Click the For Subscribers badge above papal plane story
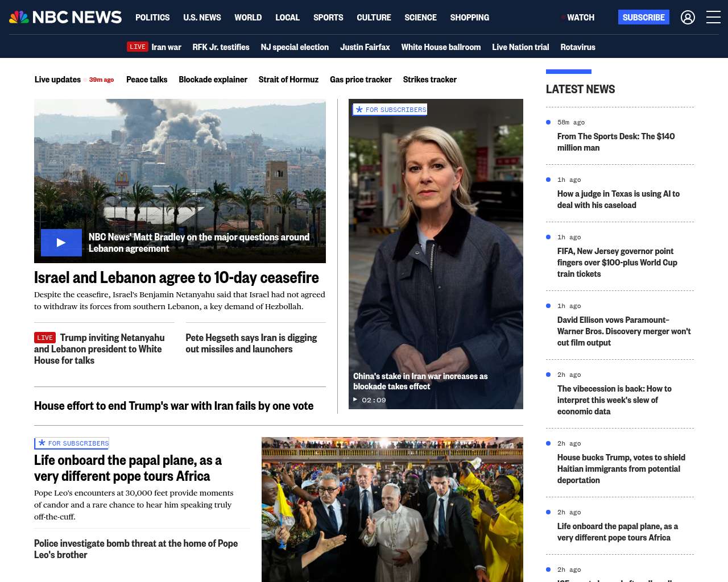 pyautogui.click(x=72, y=443)
